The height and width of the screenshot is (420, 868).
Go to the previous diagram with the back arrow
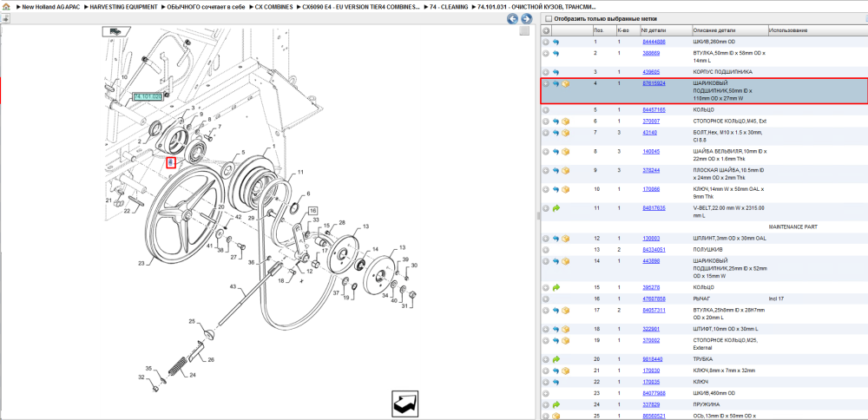(x=513, y=19)
